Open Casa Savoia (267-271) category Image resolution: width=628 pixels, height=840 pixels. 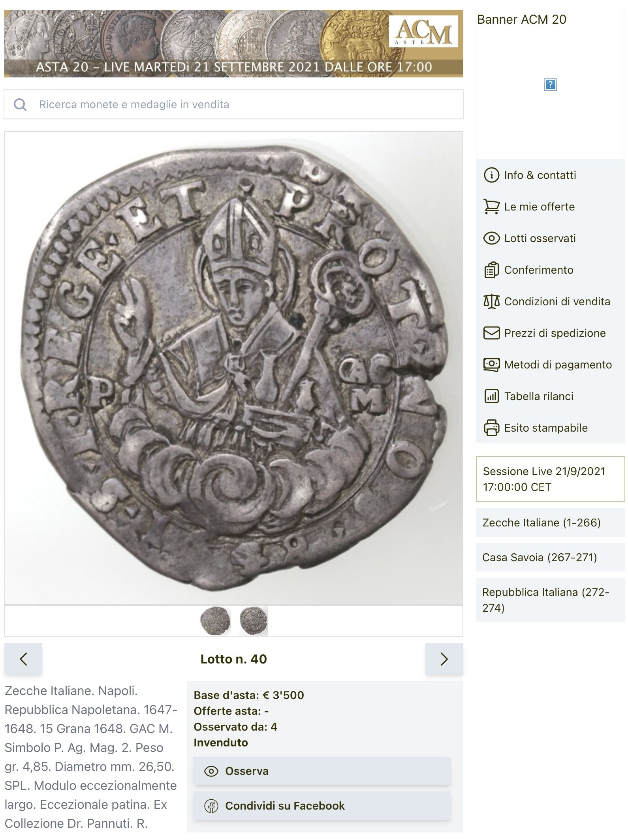550,557
